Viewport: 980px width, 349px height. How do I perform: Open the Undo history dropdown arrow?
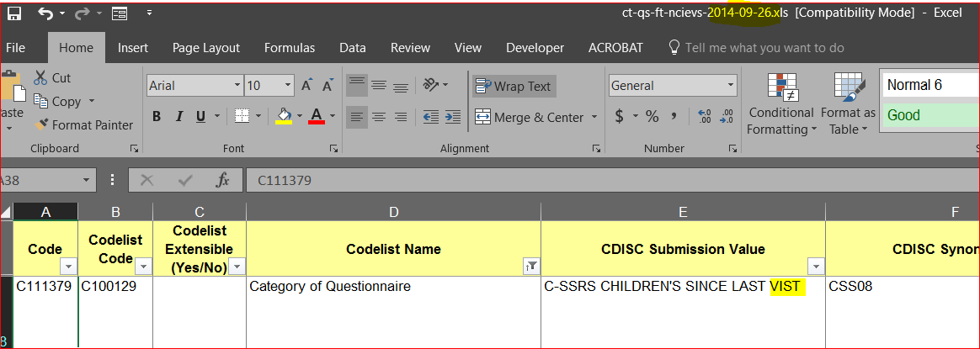(x=61, y=13)
